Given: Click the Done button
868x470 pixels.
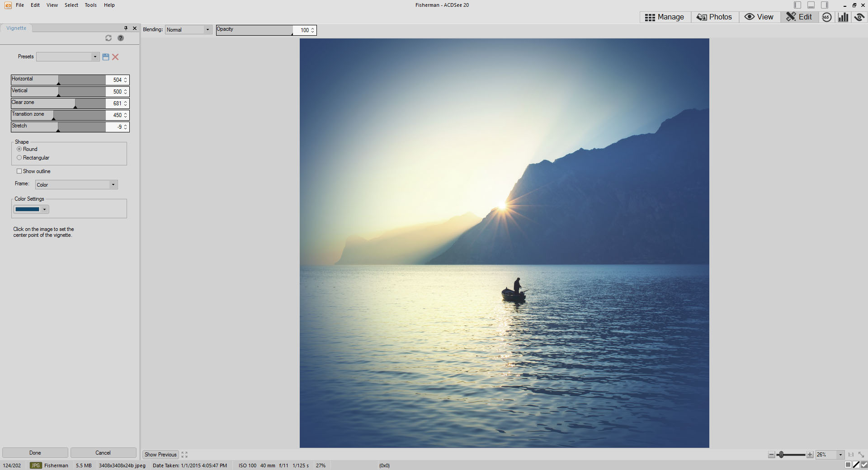Looking at the screenshot, I should 35,453.
